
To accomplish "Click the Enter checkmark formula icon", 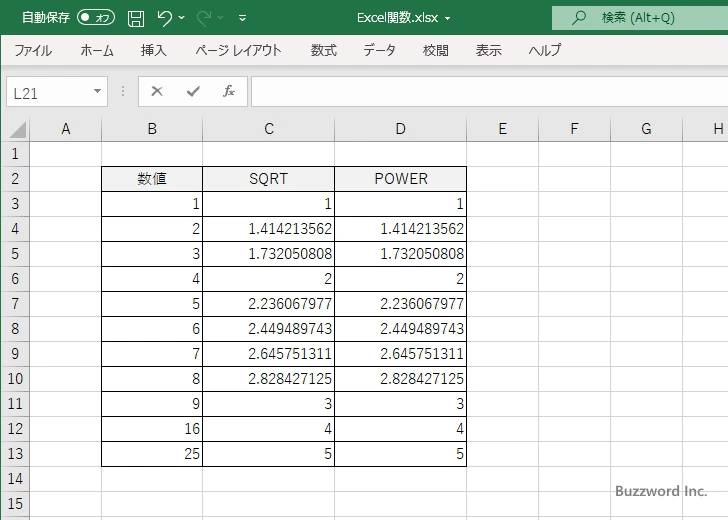I will click(193, 91).
